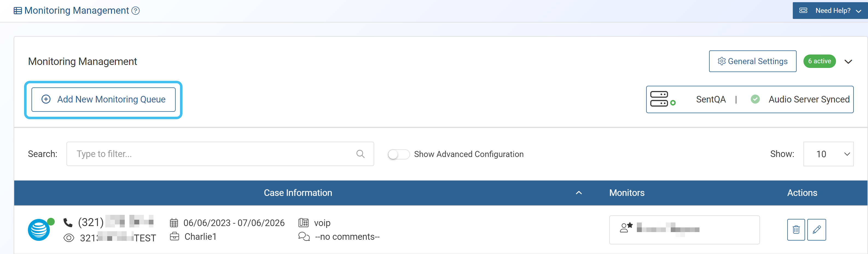The height and width of the screenshot is (254, 868).
Task: Click the 6 active green badge
Action: pyautogui.click(x=819, y=61)
